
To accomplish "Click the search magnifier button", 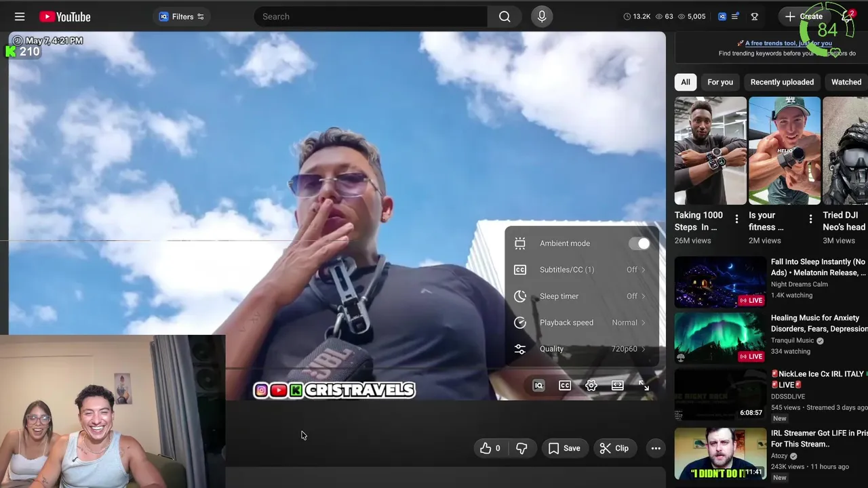I will (x=505, y=16).
